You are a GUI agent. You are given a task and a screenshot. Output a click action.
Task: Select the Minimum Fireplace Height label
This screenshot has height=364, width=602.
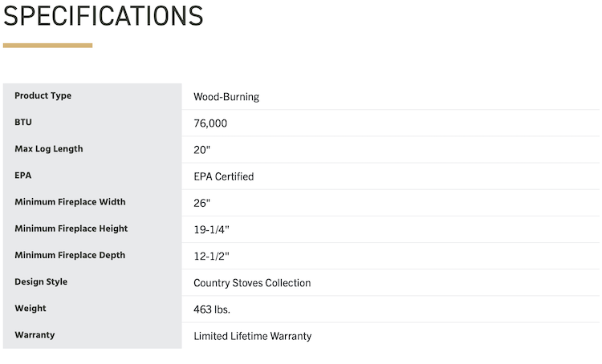[x=71, y=229]
